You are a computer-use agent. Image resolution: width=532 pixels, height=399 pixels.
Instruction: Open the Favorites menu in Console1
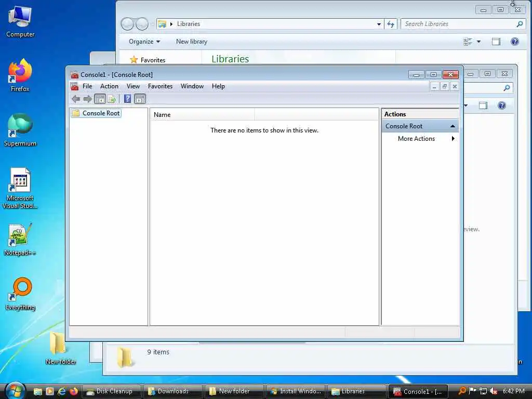coord(160,86)
